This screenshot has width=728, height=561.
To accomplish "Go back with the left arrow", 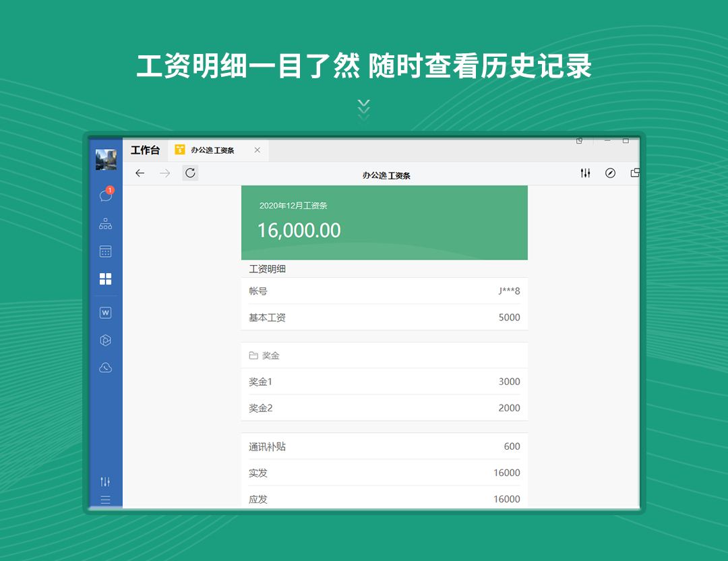I will point(140,173).
